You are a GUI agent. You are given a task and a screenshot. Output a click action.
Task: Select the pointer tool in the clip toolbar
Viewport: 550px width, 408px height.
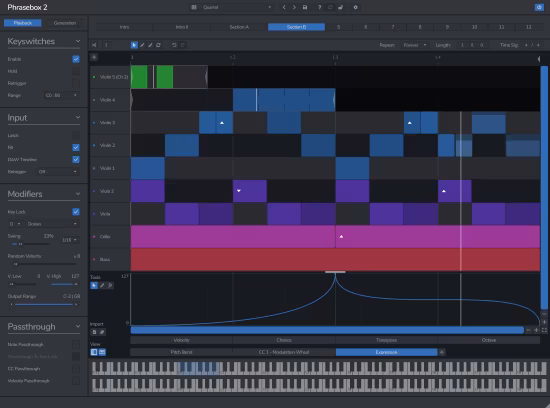click(x=134, y=45)
